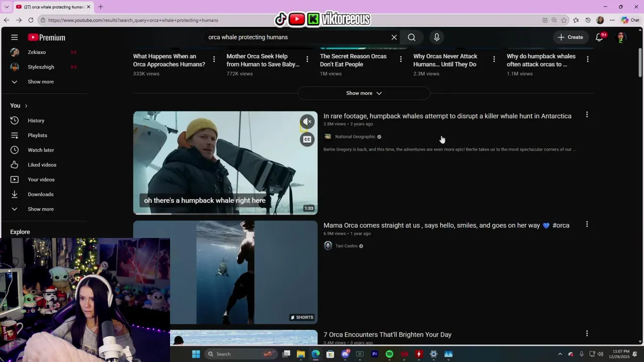Open Copilot Chat in browser
The width and height of the screenshot is (644, 362).
(630, 20)
